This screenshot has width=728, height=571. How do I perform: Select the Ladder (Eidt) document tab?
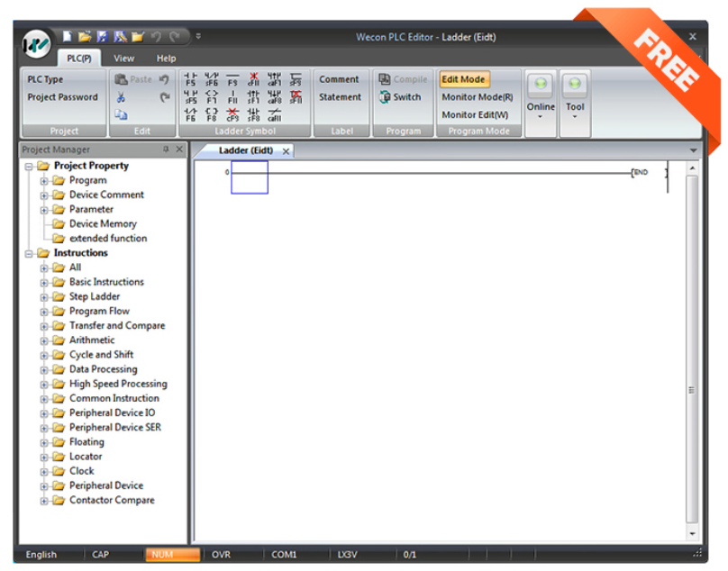(x=246, y=150)
